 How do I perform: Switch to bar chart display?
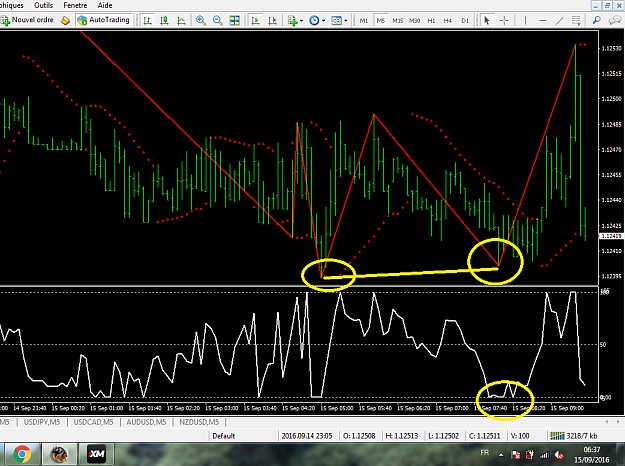(x=147, y=20)
